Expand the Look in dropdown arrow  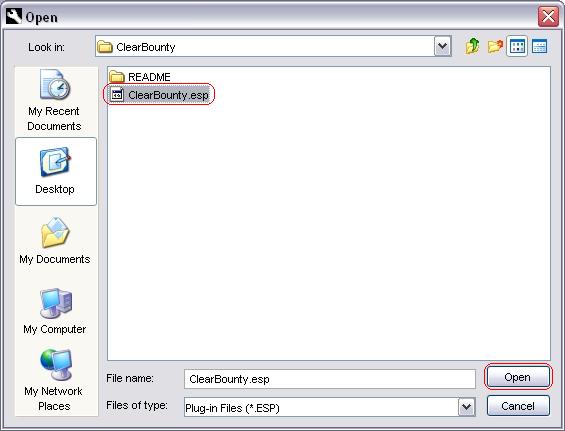442,46
